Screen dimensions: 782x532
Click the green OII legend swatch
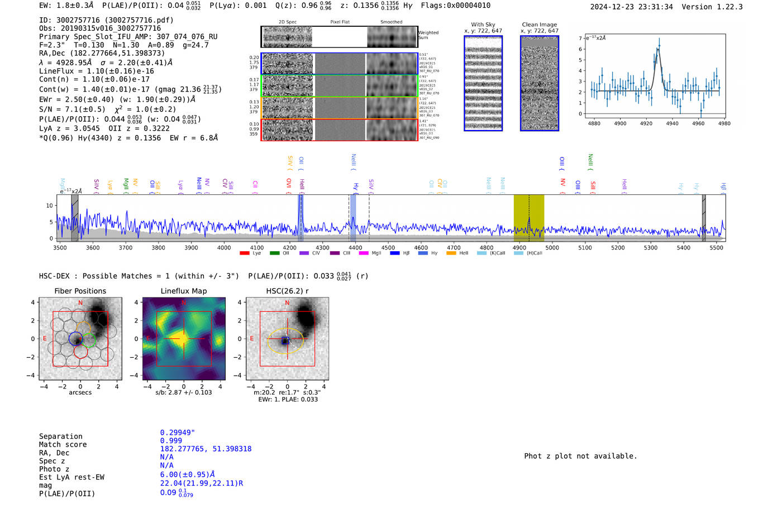click(274, 253)
